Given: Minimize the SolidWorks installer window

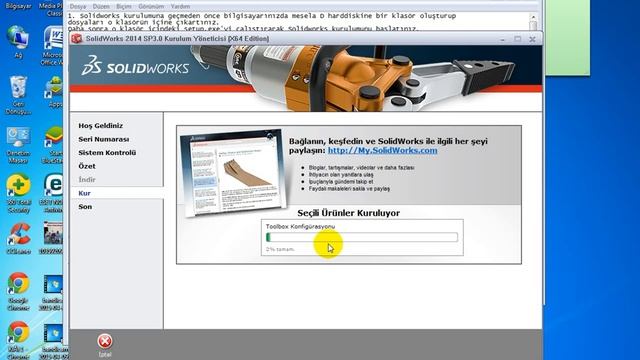Looking at the screenshot, I should 503,39.
